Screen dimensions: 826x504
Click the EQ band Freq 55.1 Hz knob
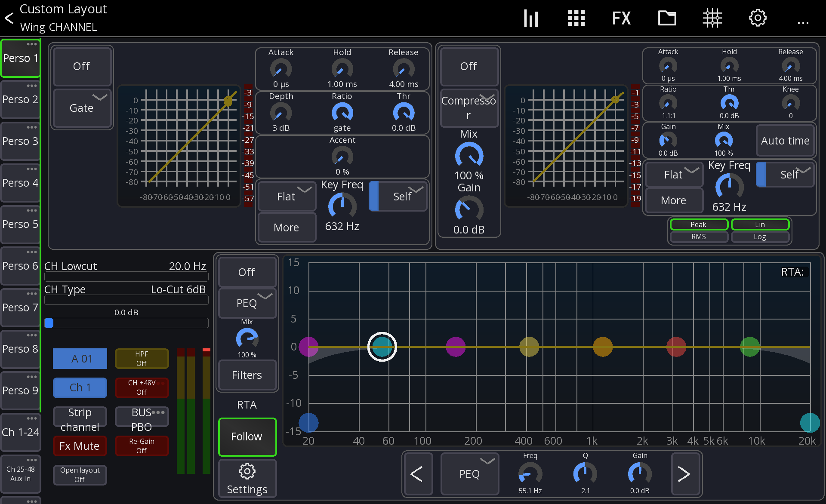pos(530,474)
